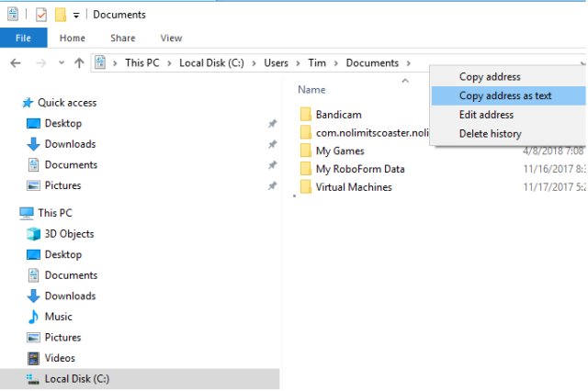Choose Copy address as text menu entry
Viewport: 588px width, 391px height.
click(508, 95)
